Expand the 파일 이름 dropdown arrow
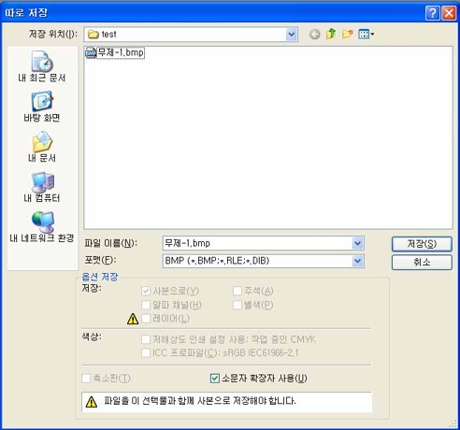This screenshot has width=460, height=430. coord(358,243)
